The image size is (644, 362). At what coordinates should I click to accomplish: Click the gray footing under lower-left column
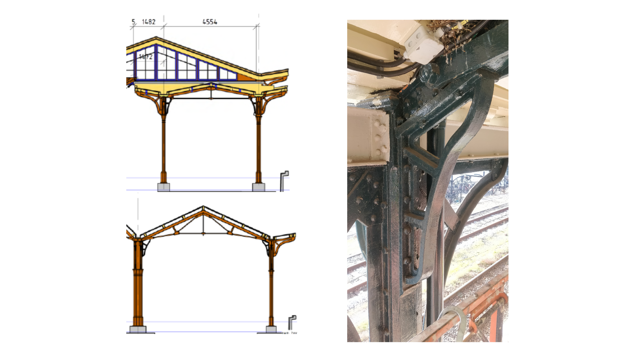coord(138,329)
